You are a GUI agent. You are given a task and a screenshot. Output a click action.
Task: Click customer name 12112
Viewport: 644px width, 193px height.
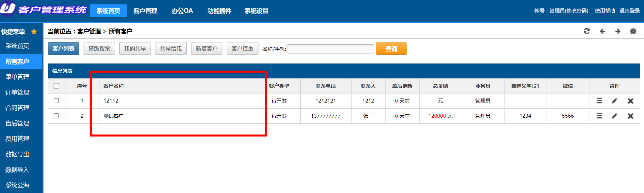(111, 101)
